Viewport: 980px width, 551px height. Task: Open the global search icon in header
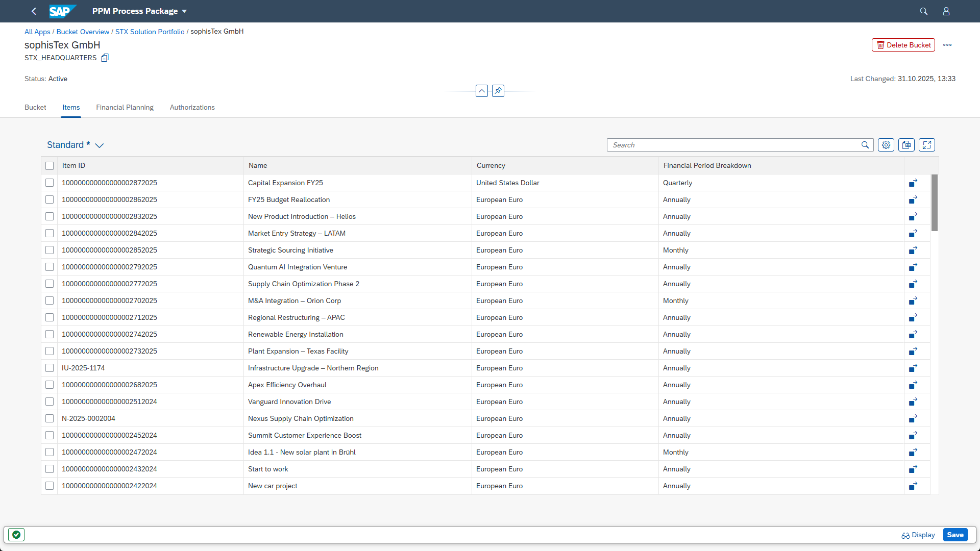(x=923, y=11)
